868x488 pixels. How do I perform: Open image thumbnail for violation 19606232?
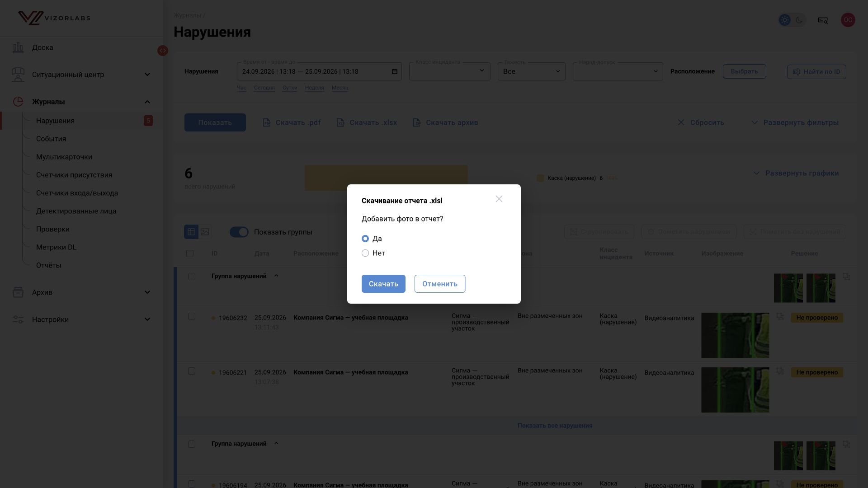coord(735,335)
